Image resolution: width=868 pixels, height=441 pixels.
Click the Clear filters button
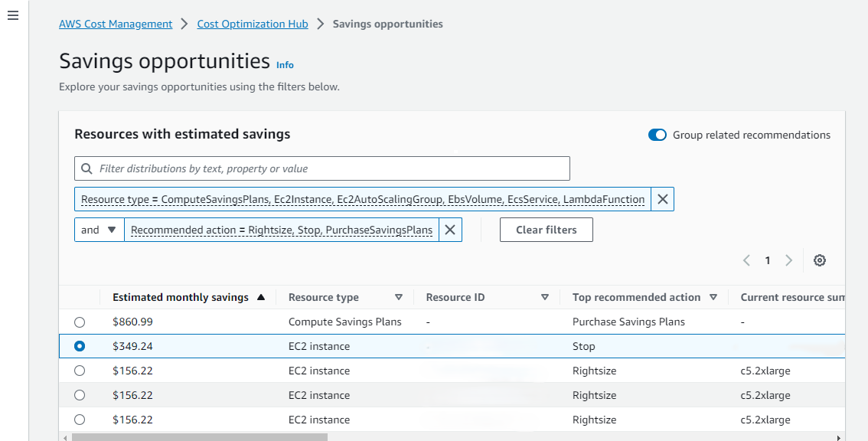coord(547,230)
